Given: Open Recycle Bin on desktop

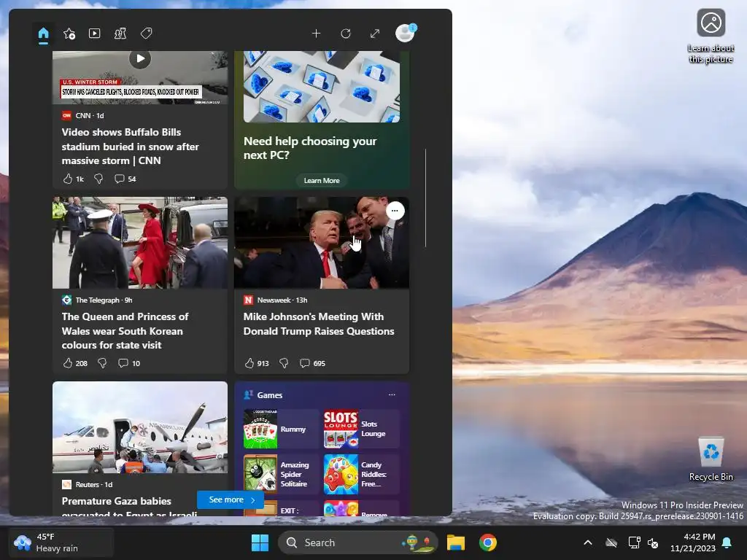Looking at the screenshot, I should pyautogui.click(x=711, y=459).
